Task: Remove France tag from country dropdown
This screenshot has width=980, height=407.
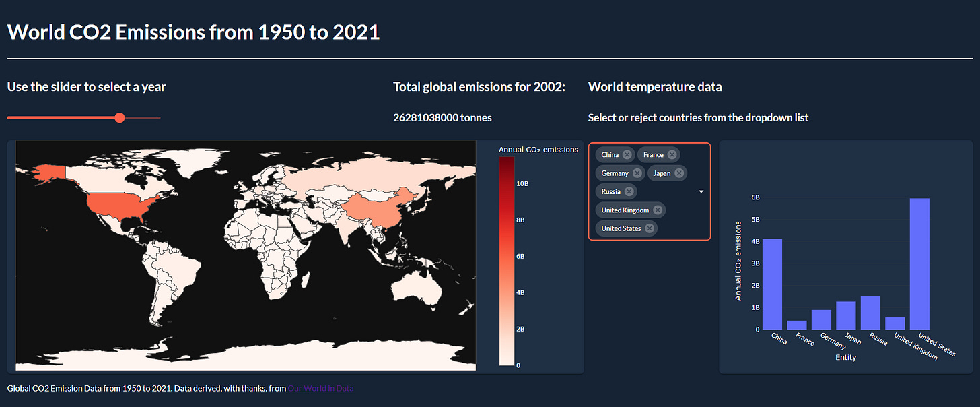Action: 672,155
